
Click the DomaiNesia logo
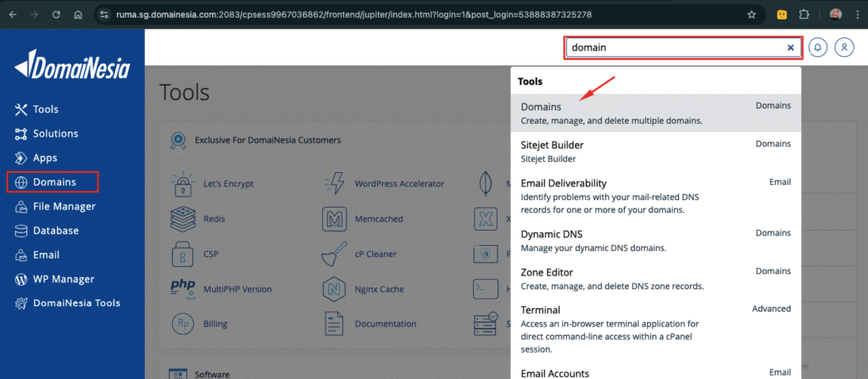pyautogui.click(x=72, y=65)
